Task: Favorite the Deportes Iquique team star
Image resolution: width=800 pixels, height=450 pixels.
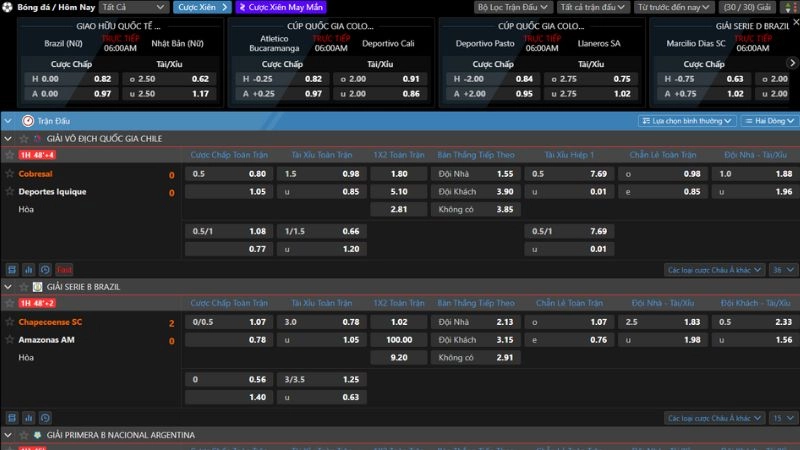Action: pyautogui.click(x=9, y=192)
